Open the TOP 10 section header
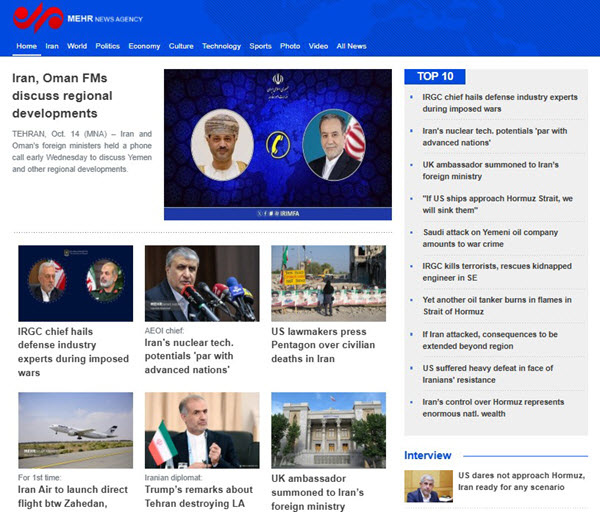 click(x=435, y=77)
